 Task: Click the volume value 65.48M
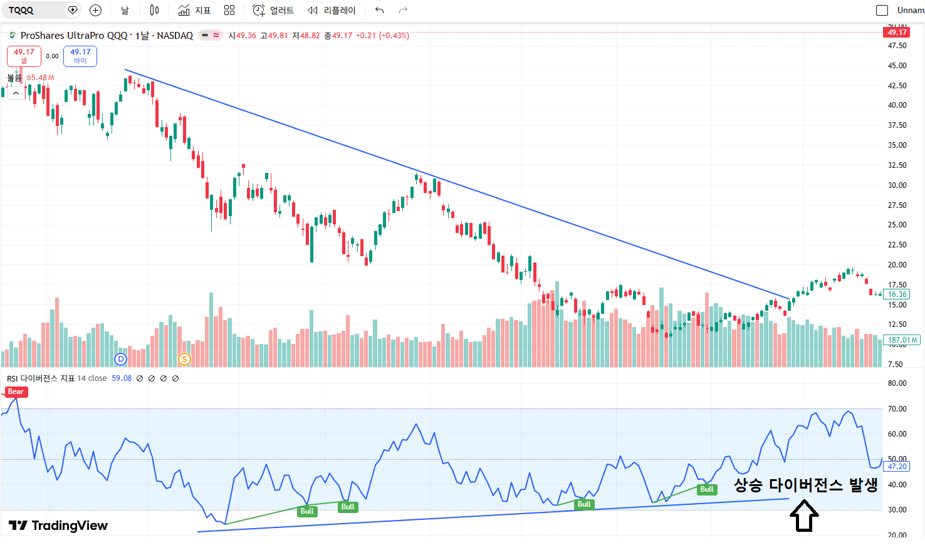(41, 78)
